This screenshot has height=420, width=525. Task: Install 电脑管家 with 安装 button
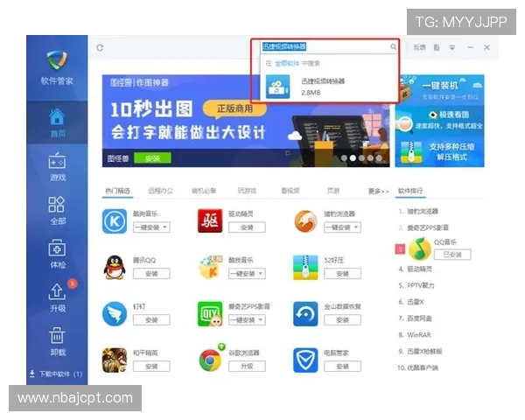tap(342, 366)
